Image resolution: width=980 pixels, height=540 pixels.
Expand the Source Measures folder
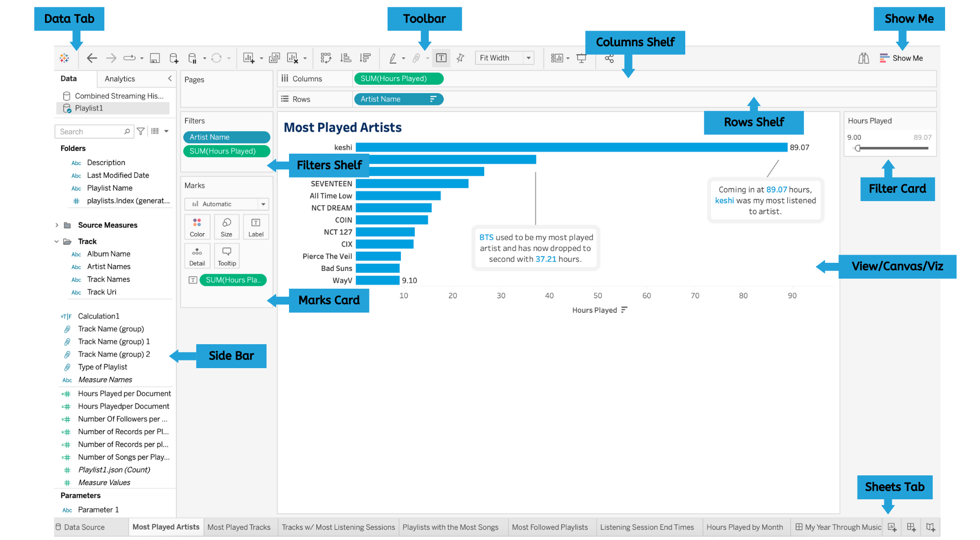click(56, 225)
